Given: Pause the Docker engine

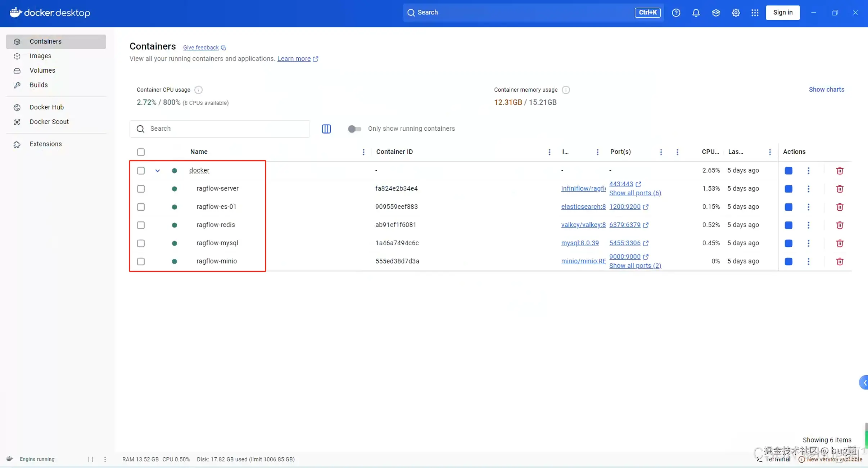Looking at the screenshot, I should (90, 459).
